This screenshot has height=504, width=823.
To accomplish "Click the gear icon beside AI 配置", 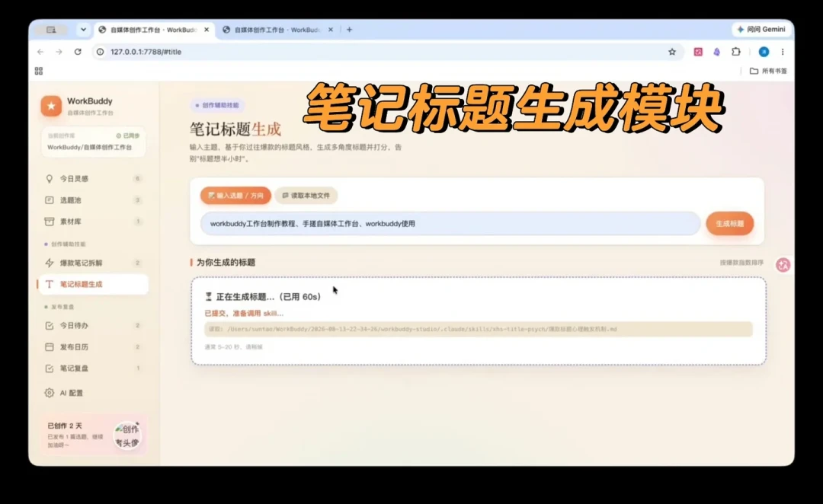I will coord(50,393).
